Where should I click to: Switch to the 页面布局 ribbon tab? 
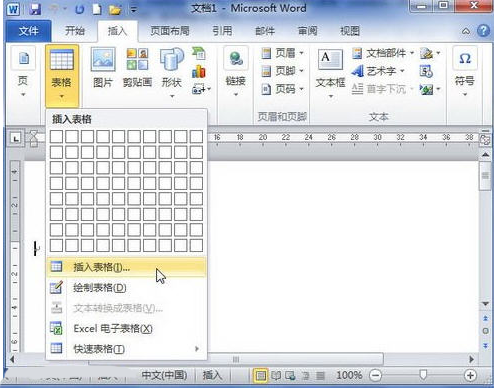coord(170,31)
